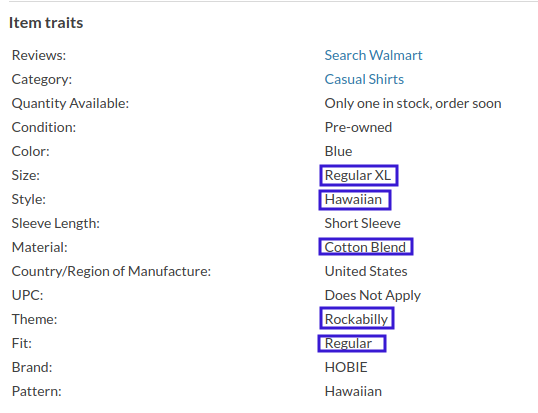
Task: Click the Blue color value
Action: coord(338,151)
